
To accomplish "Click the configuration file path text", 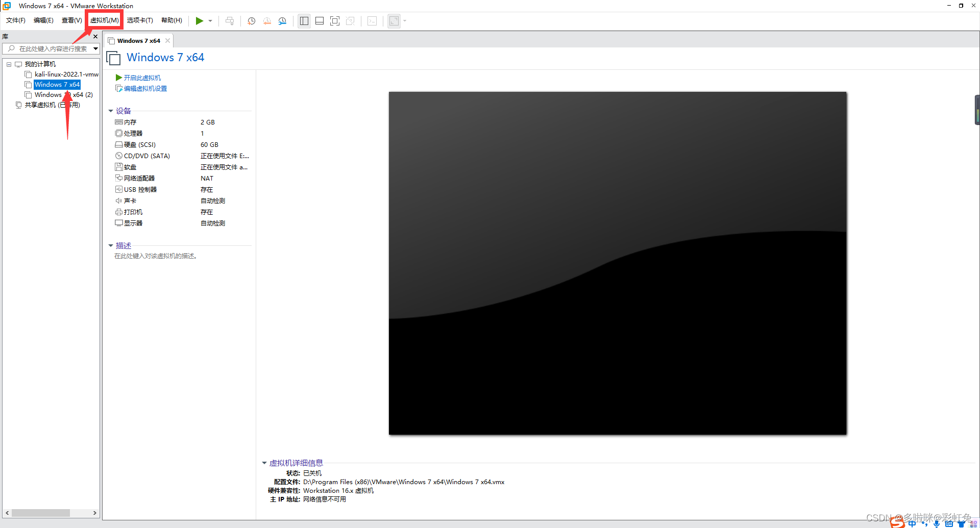I will (x=404, y=482).
